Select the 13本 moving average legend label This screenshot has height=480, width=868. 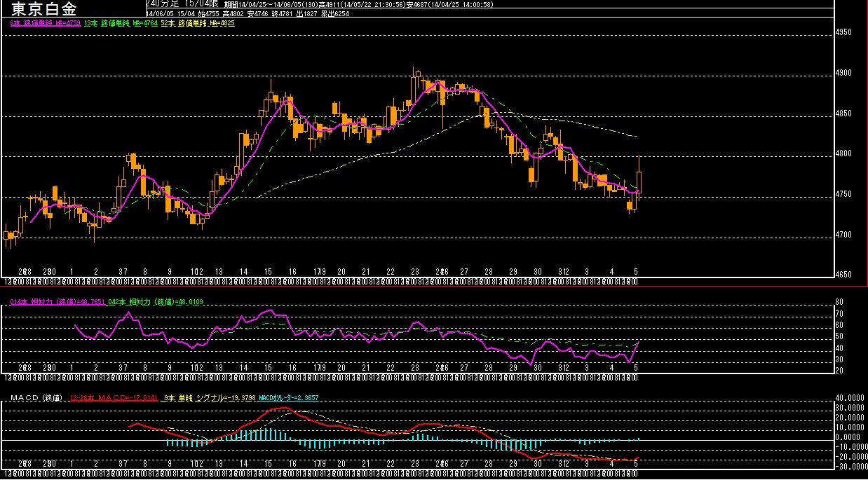pos(121,23)
